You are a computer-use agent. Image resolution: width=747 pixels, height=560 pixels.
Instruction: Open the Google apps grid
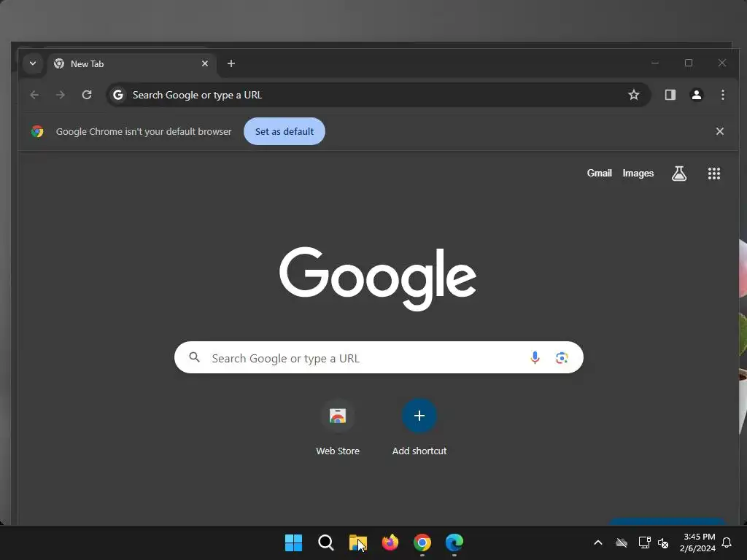pyautogui.click(x=713, y=174)
